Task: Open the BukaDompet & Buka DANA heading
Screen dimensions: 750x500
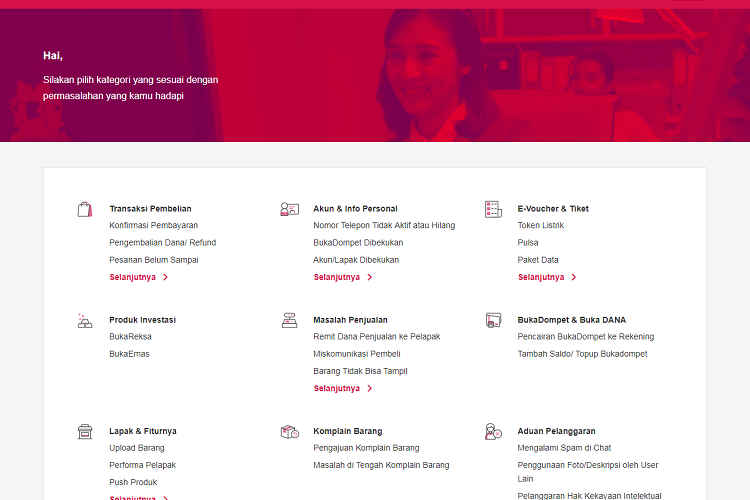Action: tap(572, 320)
